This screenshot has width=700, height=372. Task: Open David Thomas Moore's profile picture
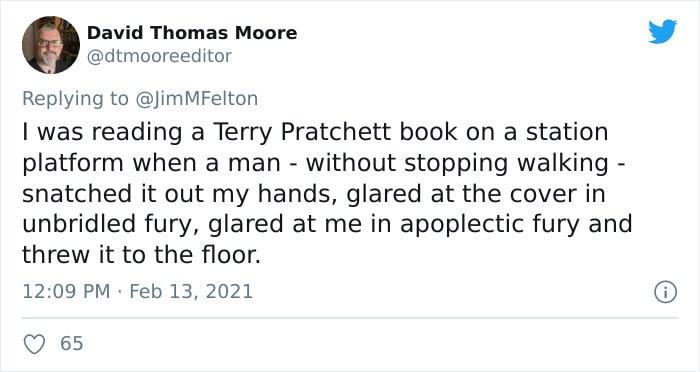click(51, 45)
